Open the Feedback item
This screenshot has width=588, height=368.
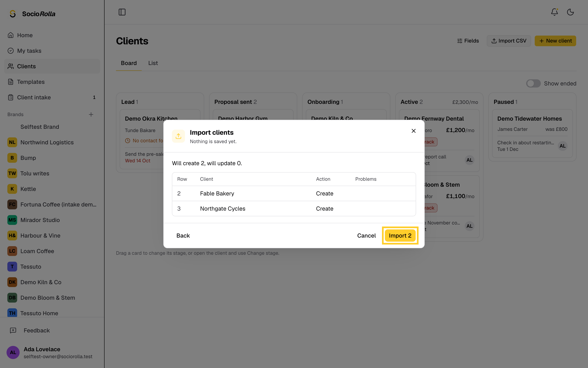pos(52,330)
